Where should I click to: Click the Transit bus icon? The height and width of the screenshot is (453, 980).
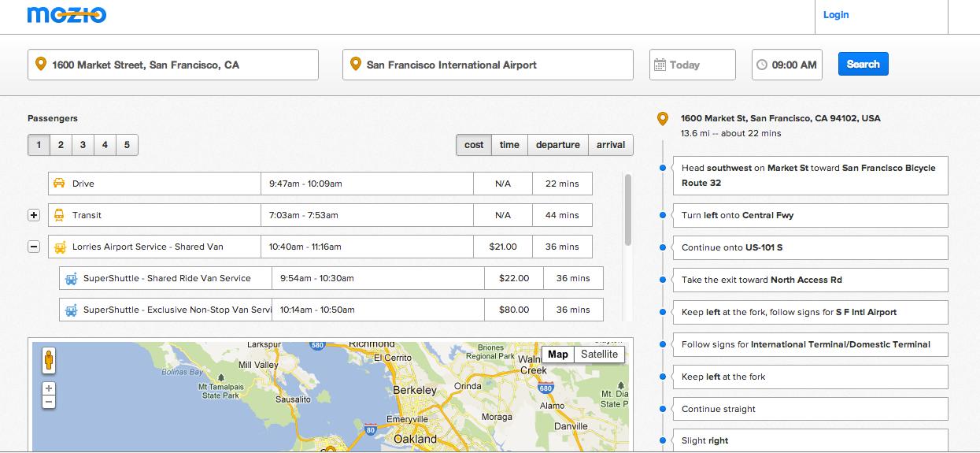59,215
